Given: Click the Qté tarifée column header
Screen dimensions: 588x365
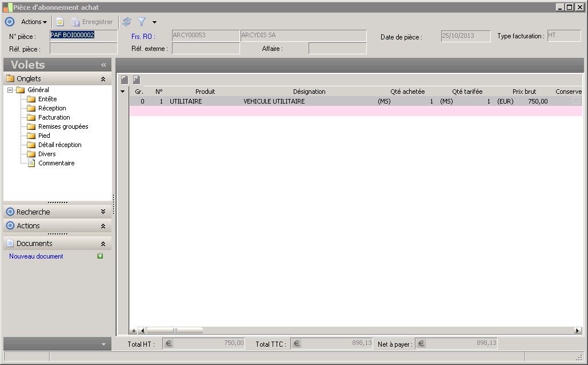Looking at the screenshot, I should click(x=467, y=92).
